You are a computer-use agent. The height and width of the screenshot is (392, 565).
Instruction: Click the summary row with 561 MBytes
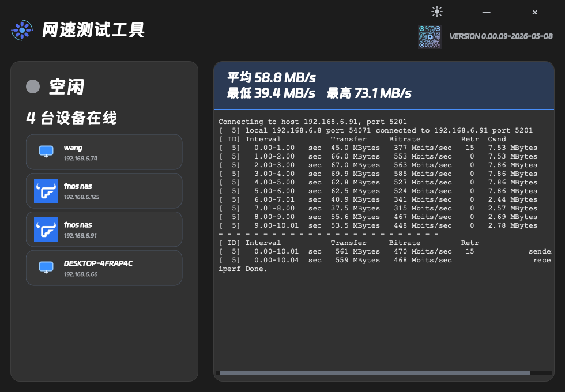click(385, 251)
